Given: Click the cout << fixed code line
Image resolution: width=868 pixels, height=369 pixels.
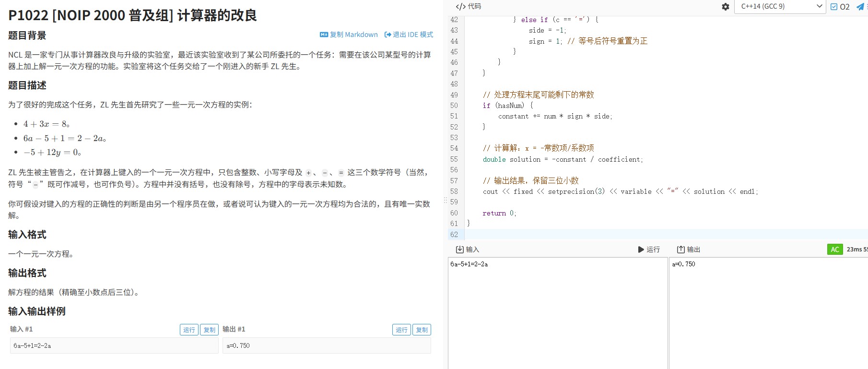Looking at the screenshot, I should [x=621, y=191].
